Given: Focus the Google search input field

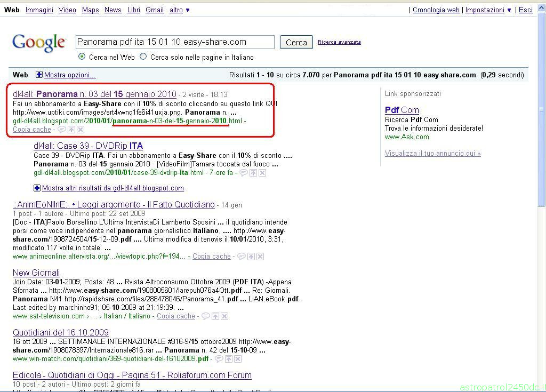Looking at the screenshot, I should pyautogui.click(x=175, y=42).
